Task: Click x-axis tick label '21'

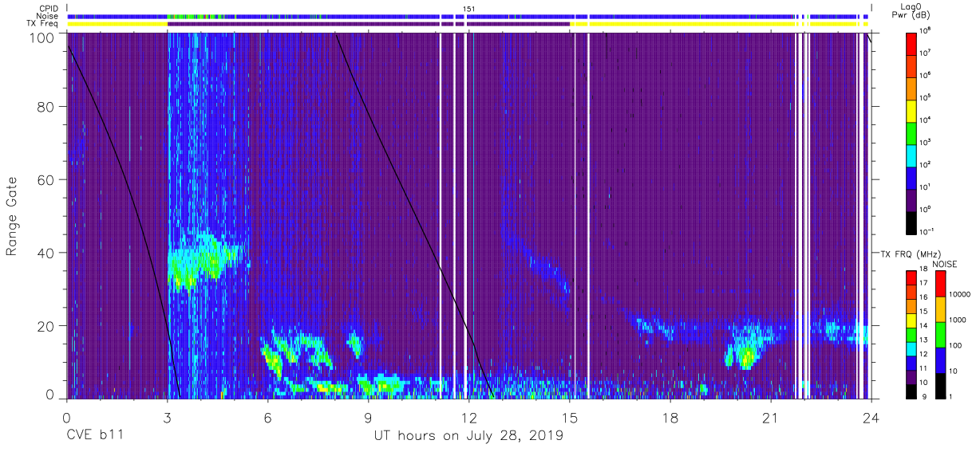Action: tap(771, 417)
